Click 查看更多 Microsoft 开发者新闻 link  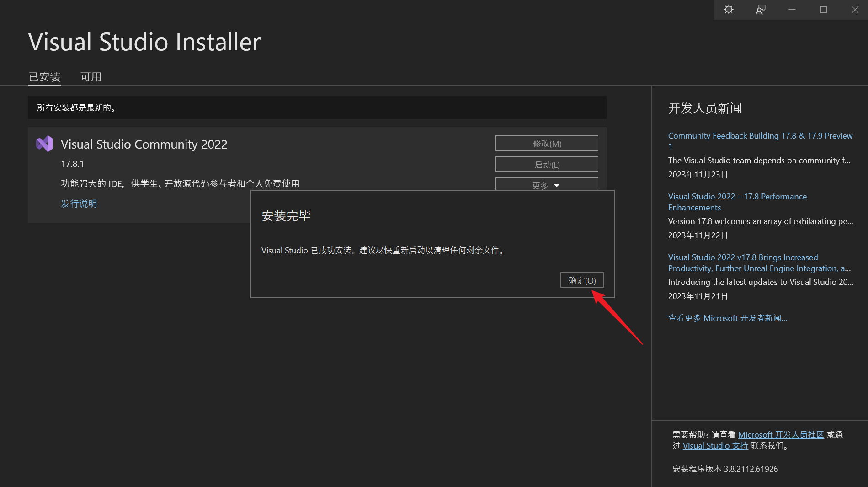(727, 318)
